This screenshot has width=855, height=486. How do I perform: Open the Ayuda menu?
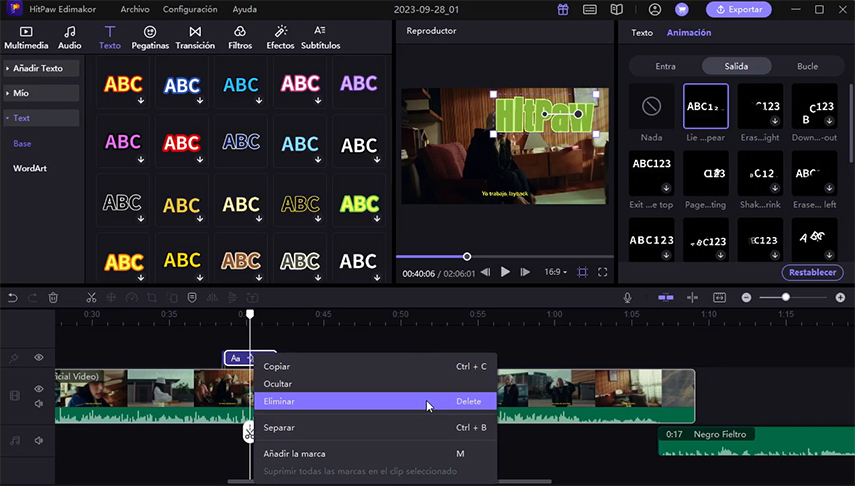pyautogui.click(x=244, y=9)
